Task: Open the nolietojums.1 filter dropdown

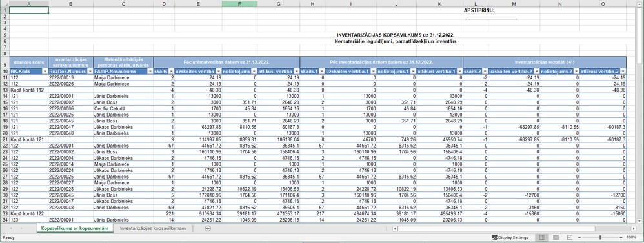Action: pos(412,72)
